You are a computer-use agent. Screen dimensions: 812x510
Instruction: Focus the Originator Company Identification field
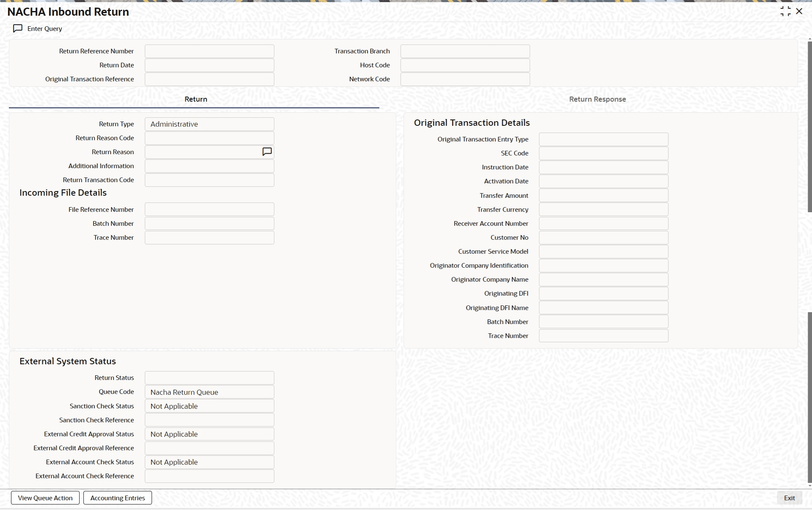[x=604, y=266]
